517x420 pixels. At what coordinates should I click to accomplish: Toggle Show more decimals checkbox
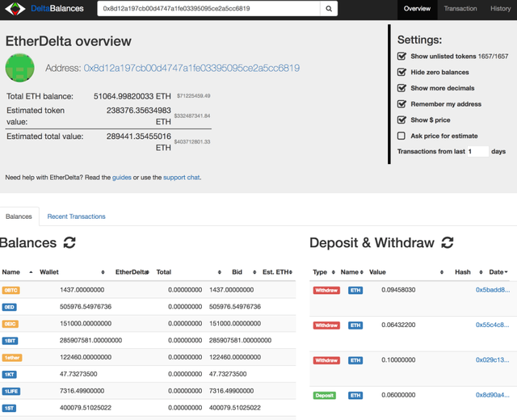point(401,88)
